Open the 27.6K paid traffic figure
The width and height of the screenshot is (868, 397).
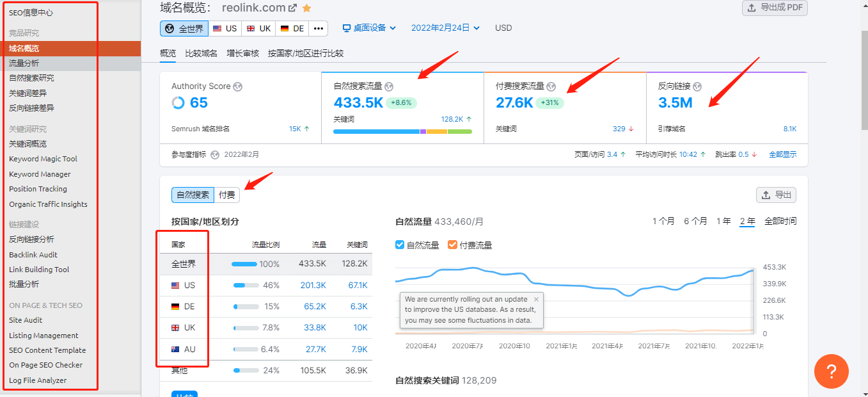(514, 102)
